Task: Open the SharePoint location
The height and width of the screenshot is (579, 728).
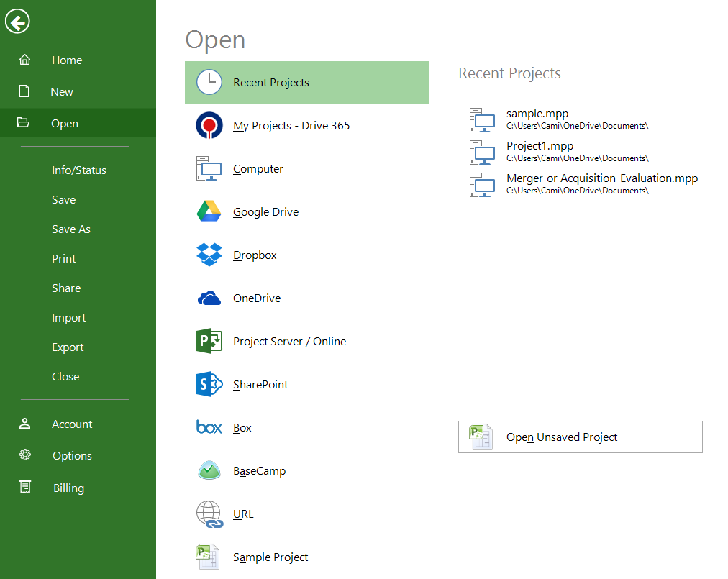Action: (260, 384)
